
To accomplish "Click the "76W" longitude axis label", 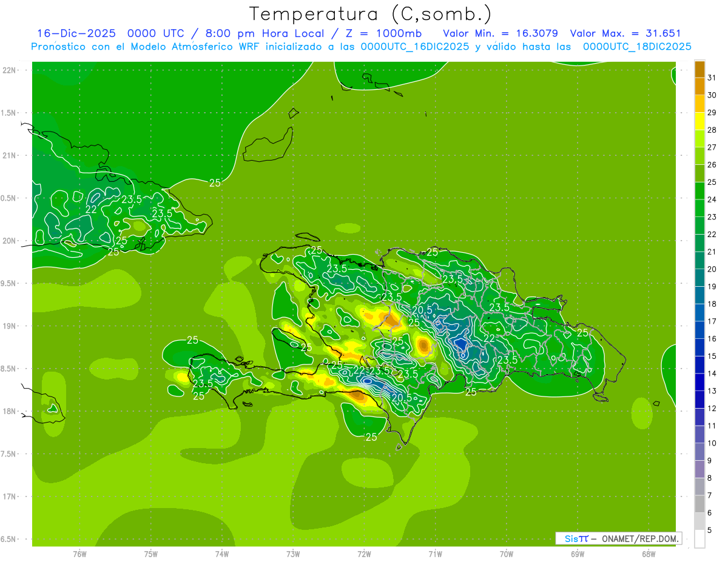I will (80, 554).
